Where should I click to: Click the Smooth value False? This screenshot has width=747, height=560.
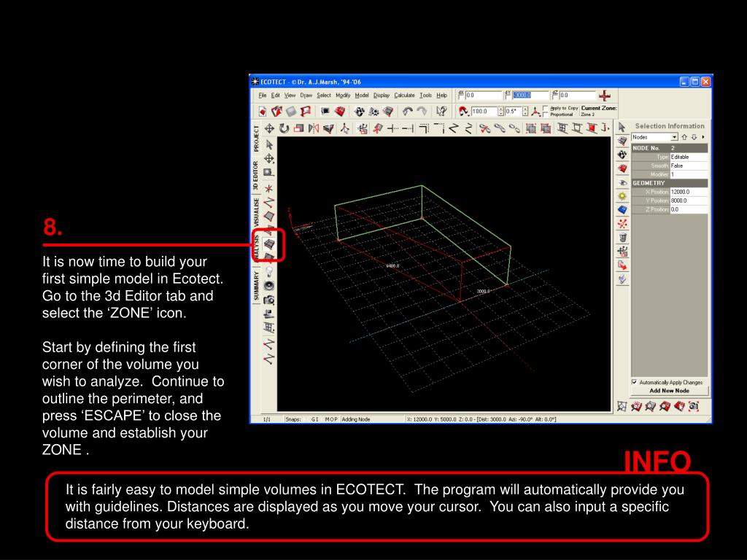point(689,166)
